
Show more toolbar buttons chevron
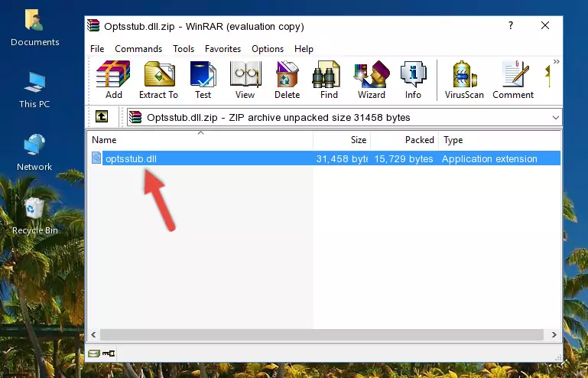coord(556,61)
